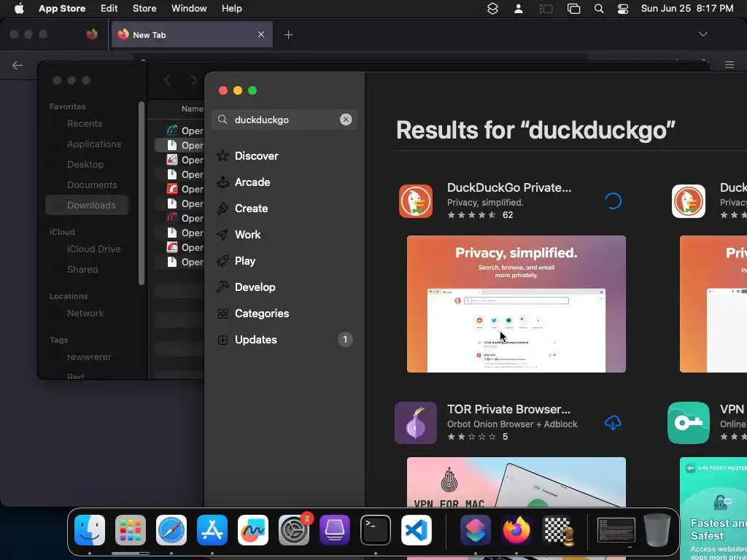Open App Store menu in menu bar
Screen dimensions: 747x560
(62, 8)
